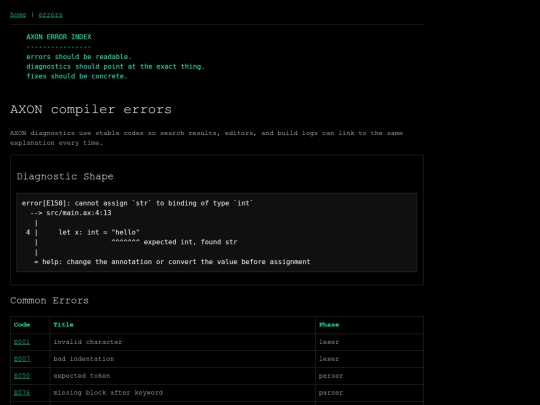The image size is (540, 405).
Task: Open code link for missing block after keyword
Action: pyautogui.click(x=22, y=393)
